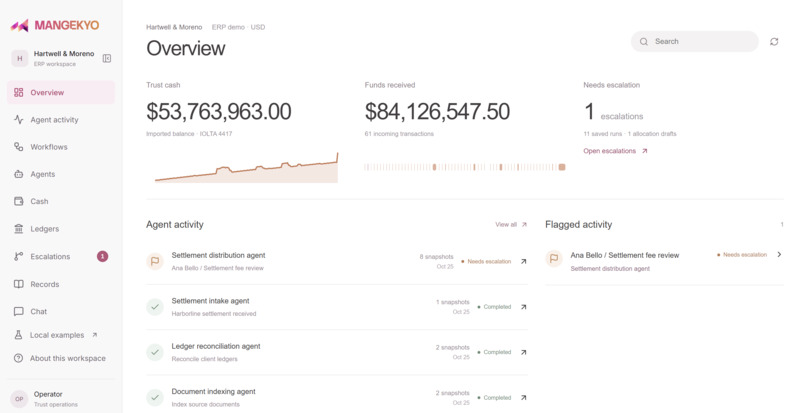The image size is (806, 413).
Task: Click the refresh icon near search
Action: [x=774, y=42]
